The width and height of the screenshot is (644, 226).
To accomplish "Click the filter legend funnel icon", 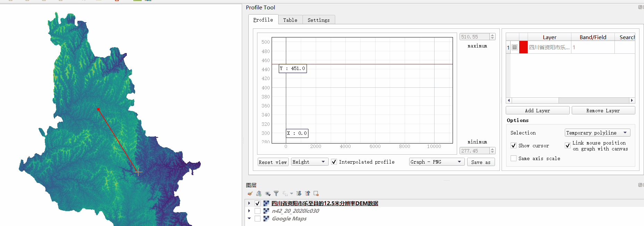I will [x=276, y=193].
